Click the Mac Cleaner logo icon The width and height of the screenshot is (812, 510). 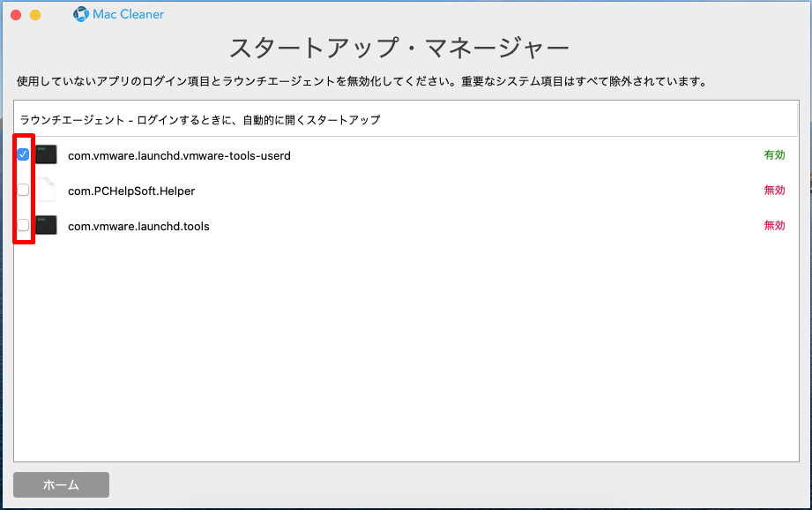click(x=81, y=14)
